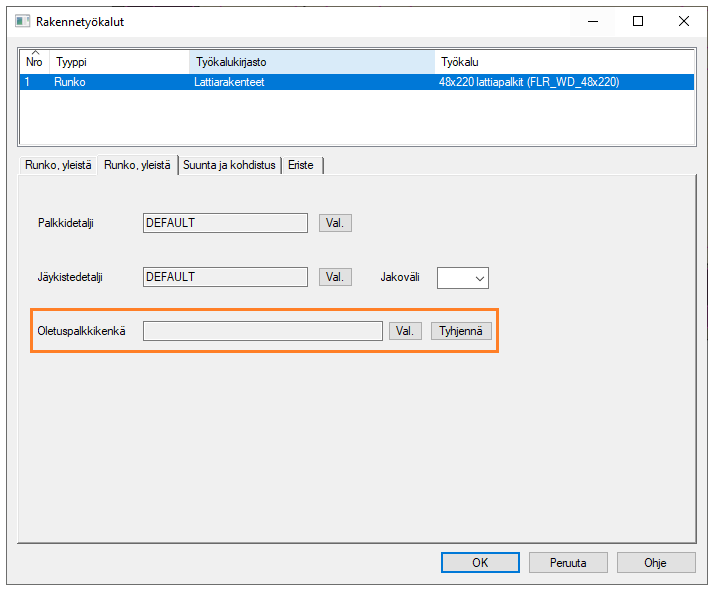
Task: Open the Eriste tab
Action: [302, 165]
